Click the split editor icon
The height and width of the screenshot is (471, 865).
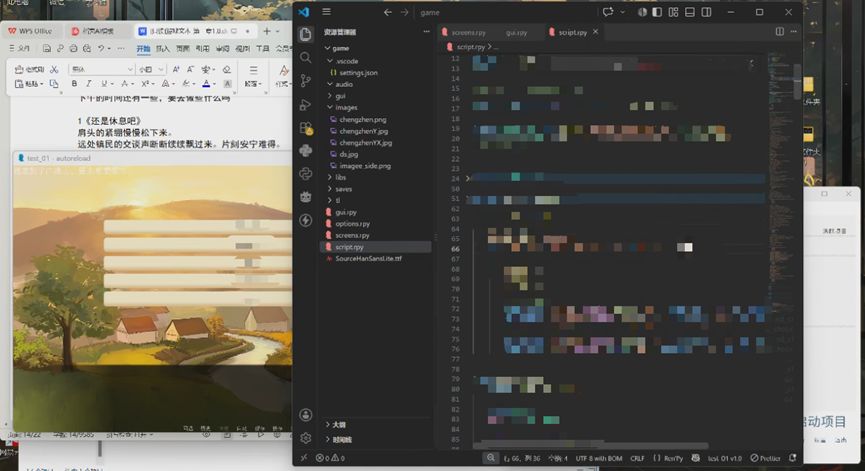[x=779, y=32]
